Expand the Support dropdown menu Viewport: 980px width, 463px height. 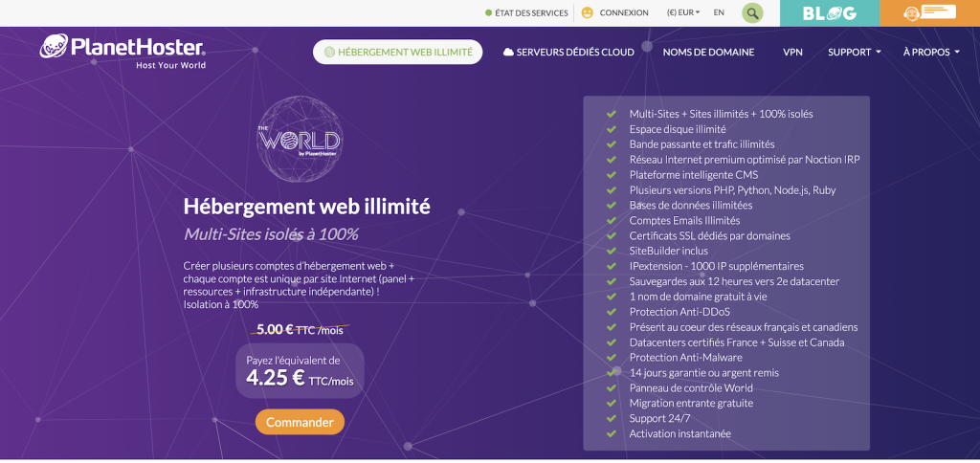[x=854, y=53]
